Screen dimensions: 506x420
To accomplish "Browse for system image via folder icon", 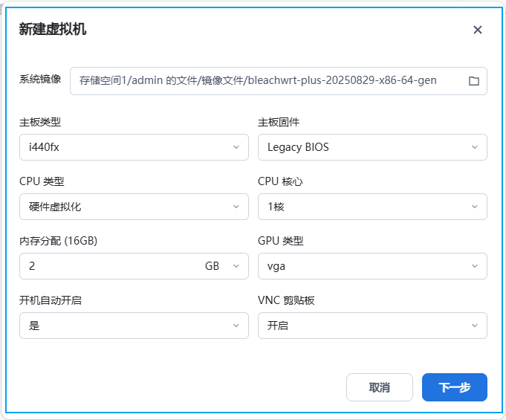I will click(x=473, y=81).
